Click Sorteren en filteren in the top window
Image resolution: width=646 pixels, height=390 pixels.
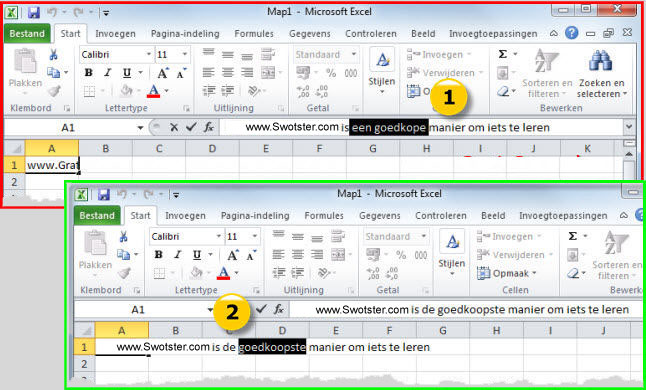(547, 73)
